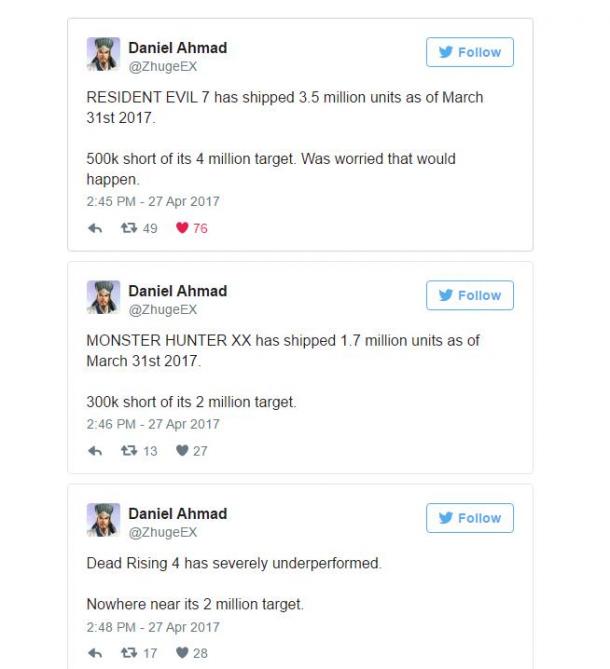
Task: Follow Daniel Ahmad from the first tweet
Action: pos(470,52)
